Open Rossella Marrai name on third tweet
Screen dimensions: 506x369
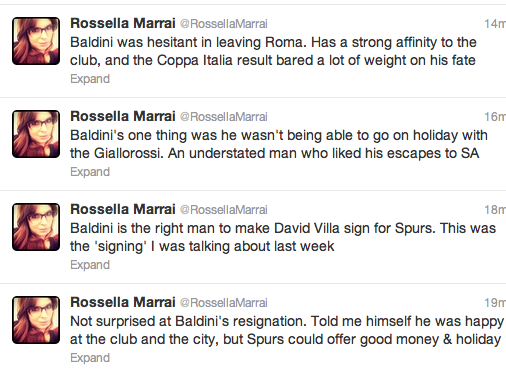123,209
